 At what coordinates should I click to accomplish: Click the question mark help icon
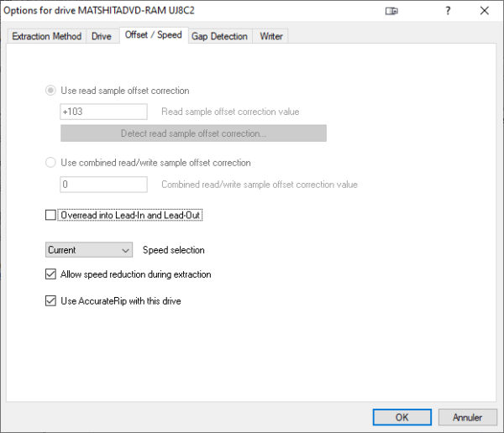coord(448,11)
